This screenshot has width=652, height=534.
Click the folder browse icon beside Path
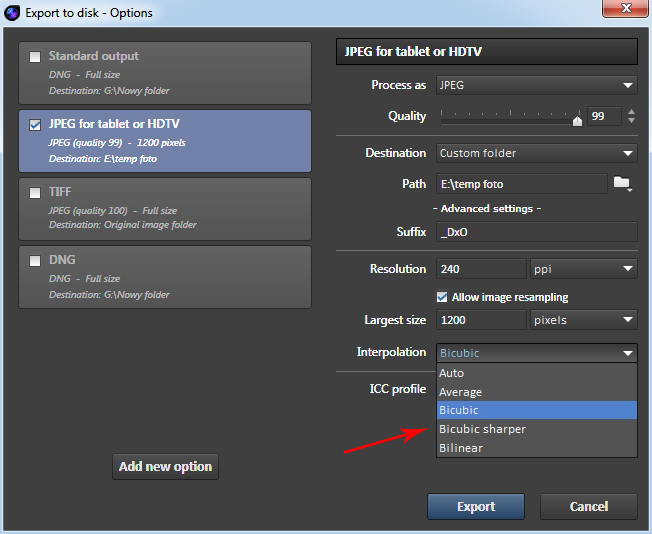622,184
